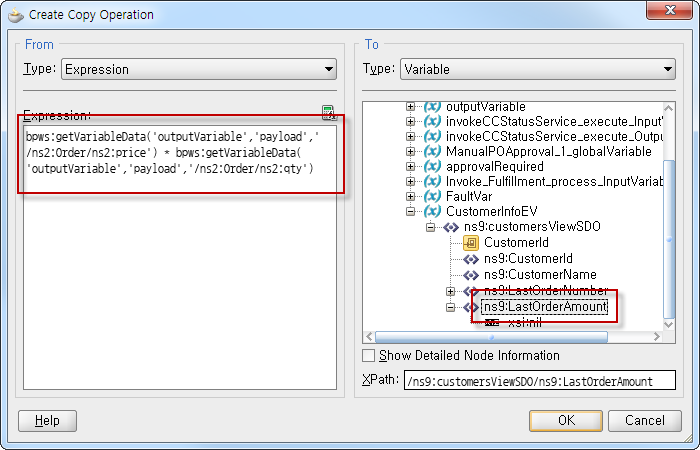Click the OK button
700x450 pixels.
tap(566, 421)
